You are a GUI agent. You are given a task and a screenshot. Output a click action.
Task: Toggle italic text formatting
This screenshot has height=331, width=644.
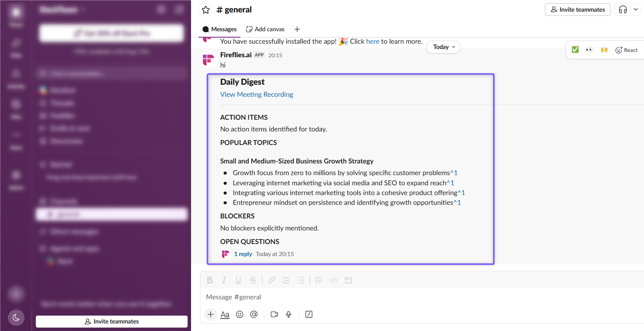tap(224, 280)
